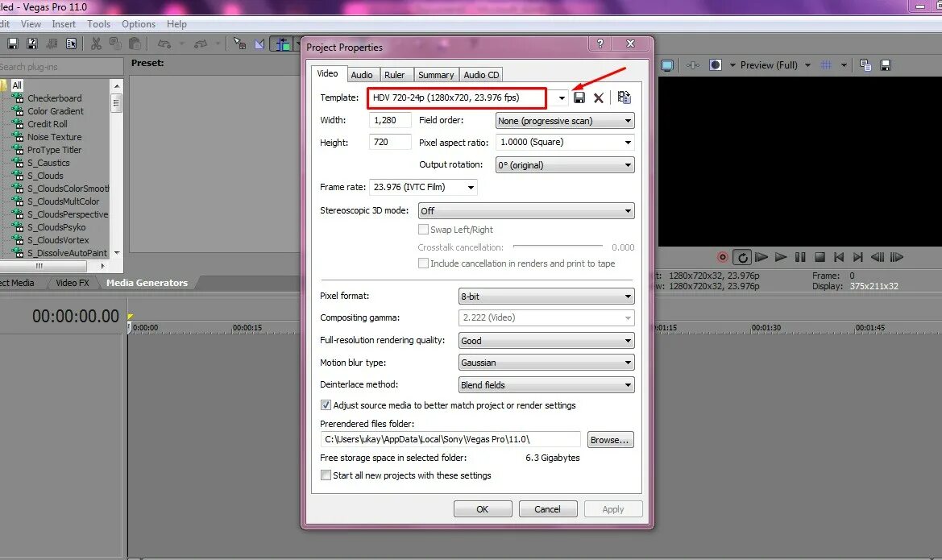Check the Swap Left/Right checkbox
Screen dimensions: 942x560
(x=424, y=230)
